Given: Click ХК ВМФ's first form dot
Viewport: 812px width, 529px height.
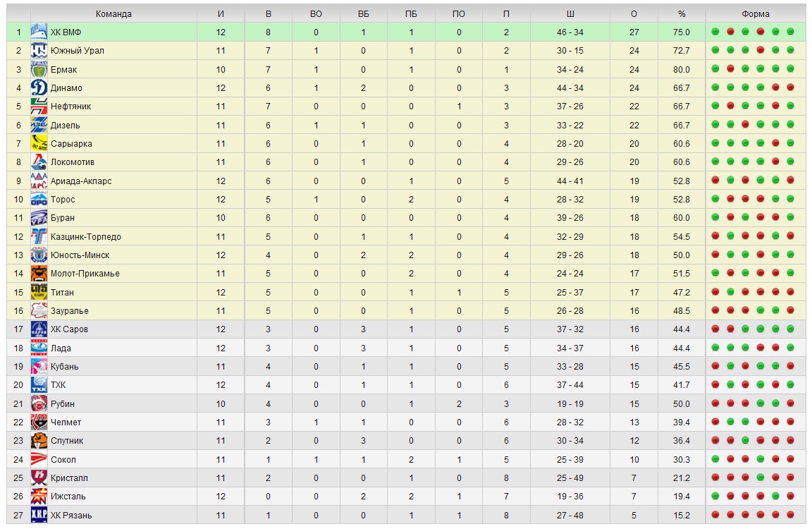Looking at the screenshot, I should tap(715, 32).
